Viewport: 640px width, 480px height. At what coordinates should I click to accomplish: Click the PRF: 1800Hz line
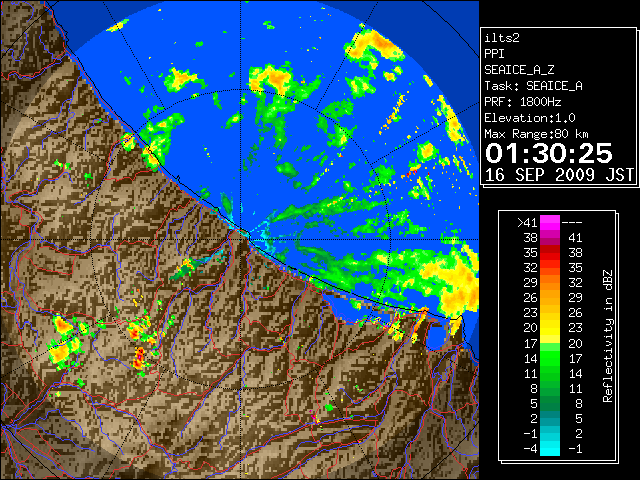523,102
